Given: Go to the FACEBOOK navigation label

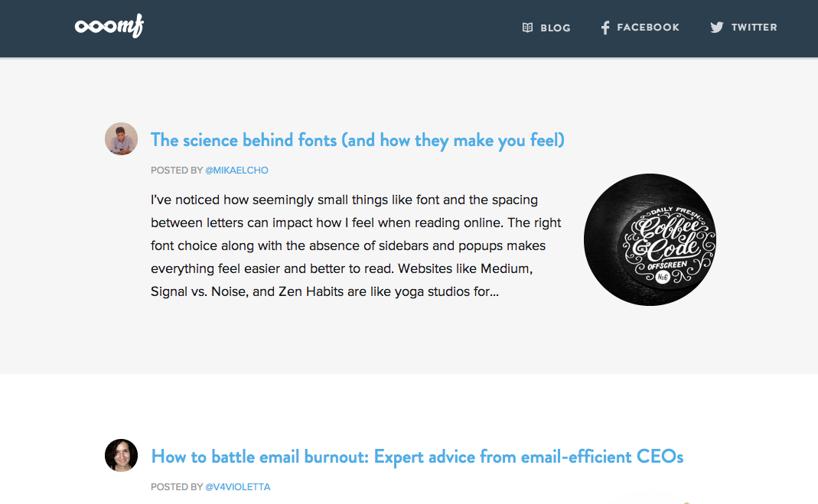Looking at the screenshot, I should (648, 28).
